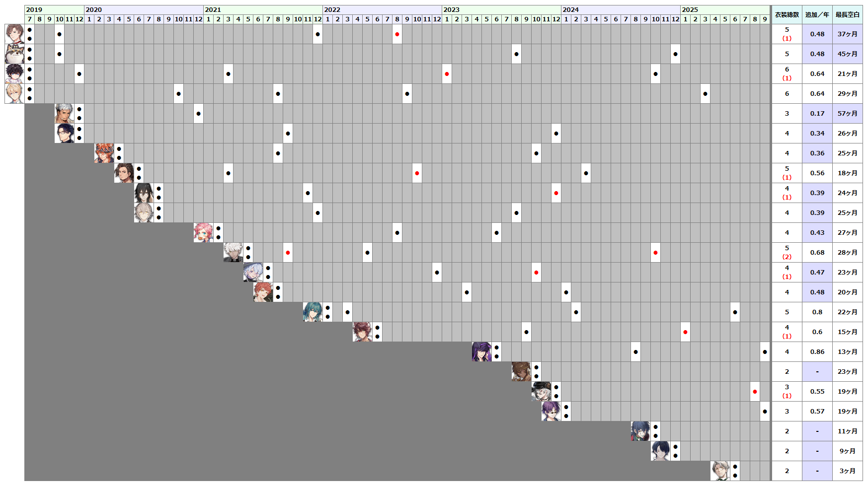The width and height of the screenshot is (868, 486).
Task: Select the purple-haired character wearing sunglasses
Action: coord(551,411)
